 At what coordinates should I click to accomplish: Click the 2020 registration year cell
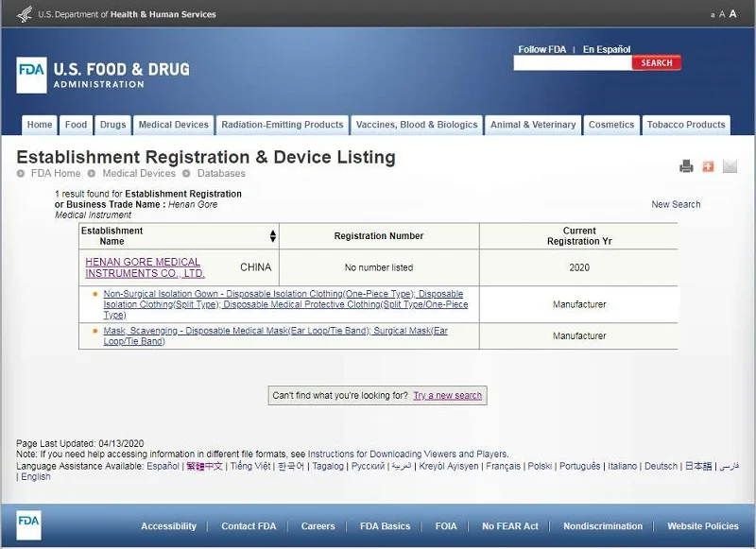(579, 267)
